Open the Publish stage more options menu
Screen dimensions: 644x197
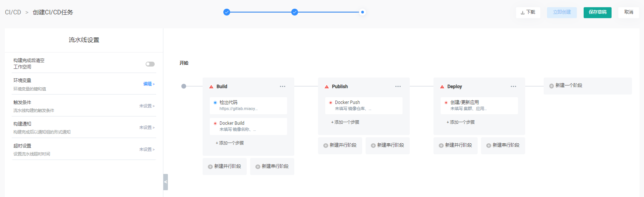[x=398, y=87]
